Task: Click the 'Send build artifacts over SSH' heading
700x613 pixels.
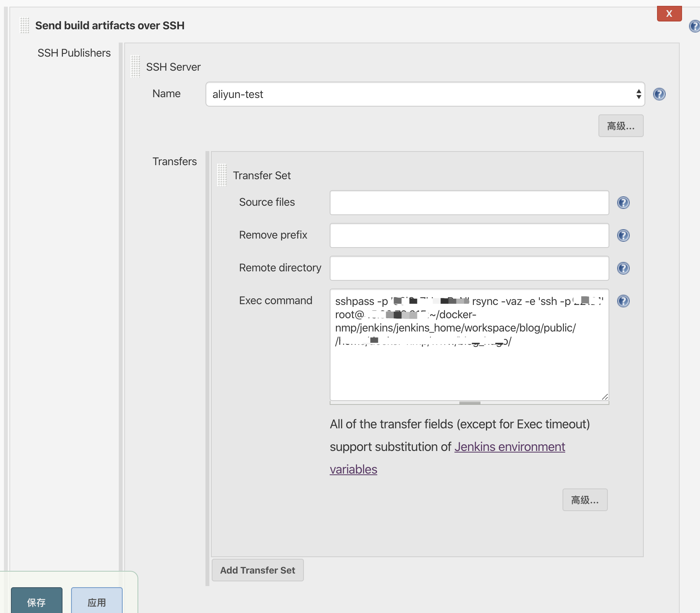Action: pos(110,25)
